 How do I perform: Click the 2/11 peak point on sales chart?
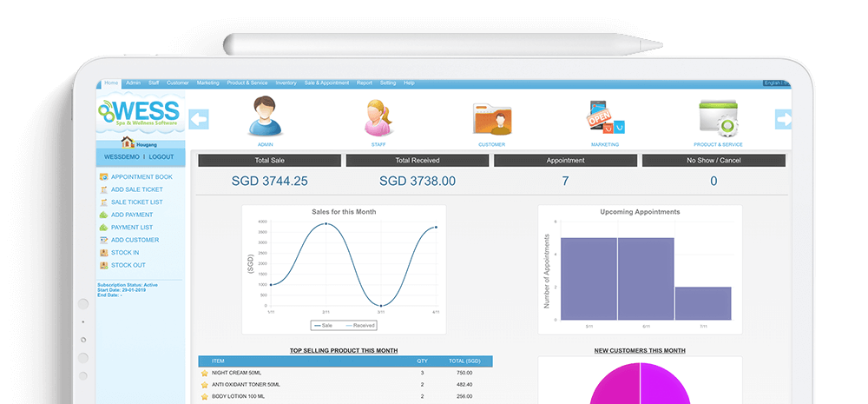click(326, 224)
